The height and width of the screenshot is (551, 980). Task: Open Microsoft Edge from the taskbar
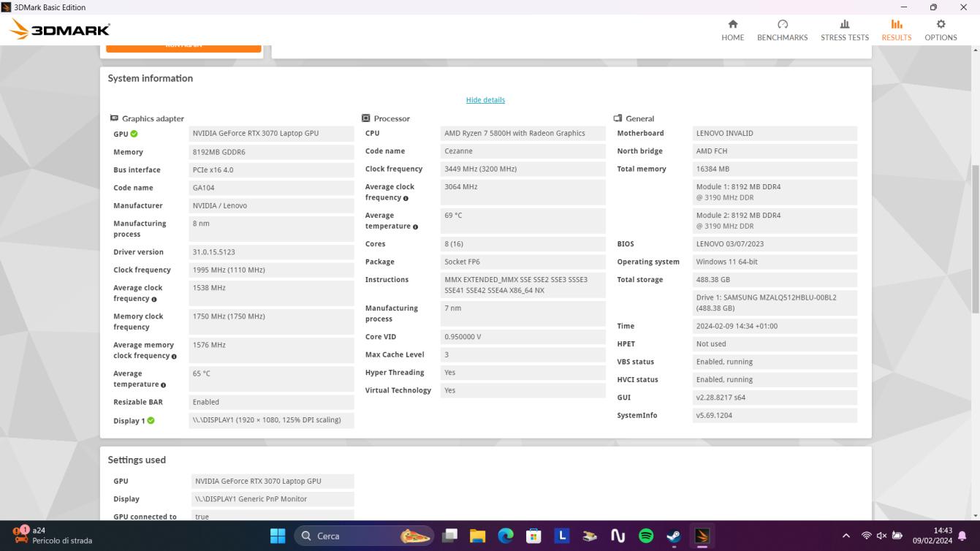click(505, 536)
